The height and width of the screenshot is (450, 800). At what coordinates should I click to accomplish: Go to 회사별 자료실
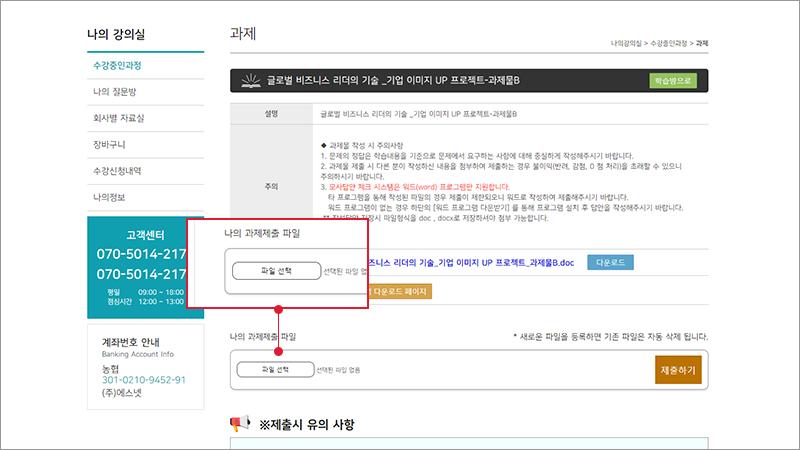point(118,118)
